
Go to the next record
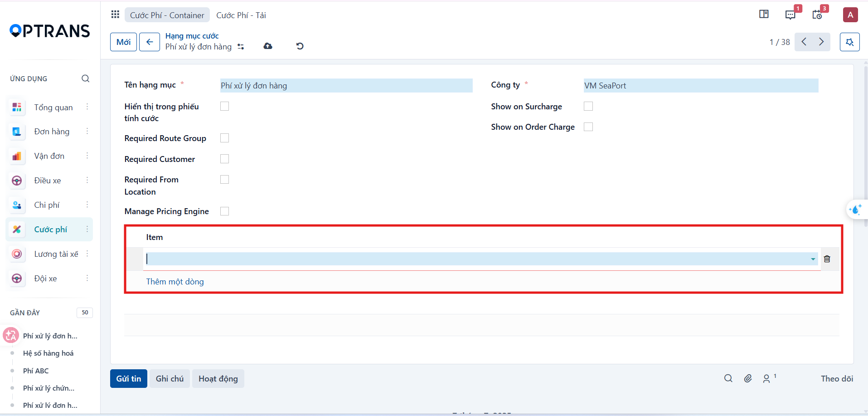pyautogui.click(x=821, y=42)
